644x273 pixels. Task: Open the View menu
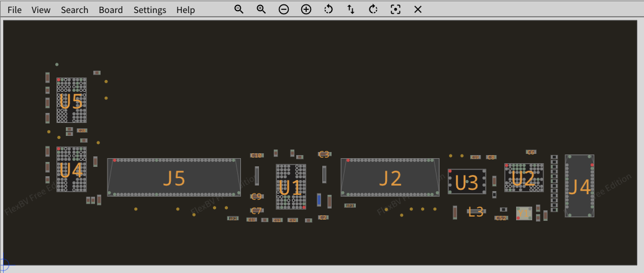[41, 10]
